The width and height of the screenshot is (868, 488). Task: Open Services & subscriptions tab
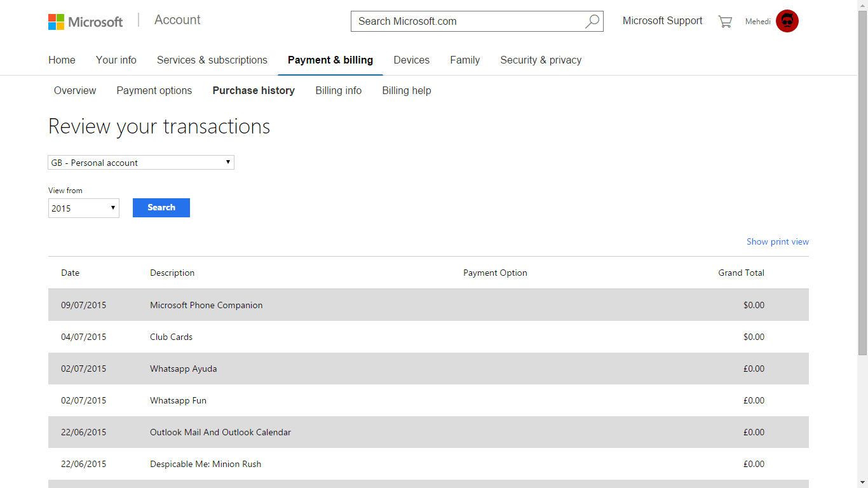(x=212, y=60)
